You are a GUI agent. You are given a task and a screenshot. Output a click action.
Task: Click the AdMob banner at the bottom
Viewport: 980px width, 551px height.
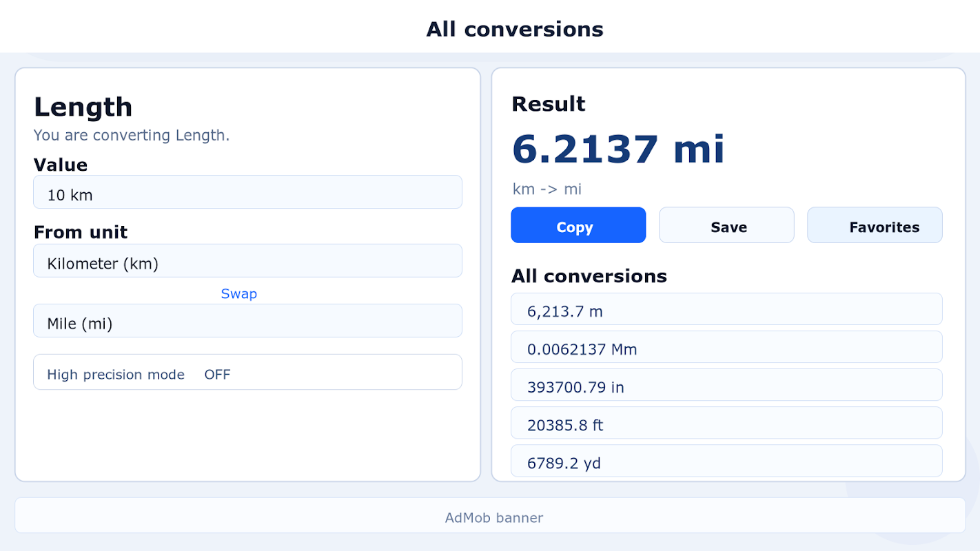490,516
